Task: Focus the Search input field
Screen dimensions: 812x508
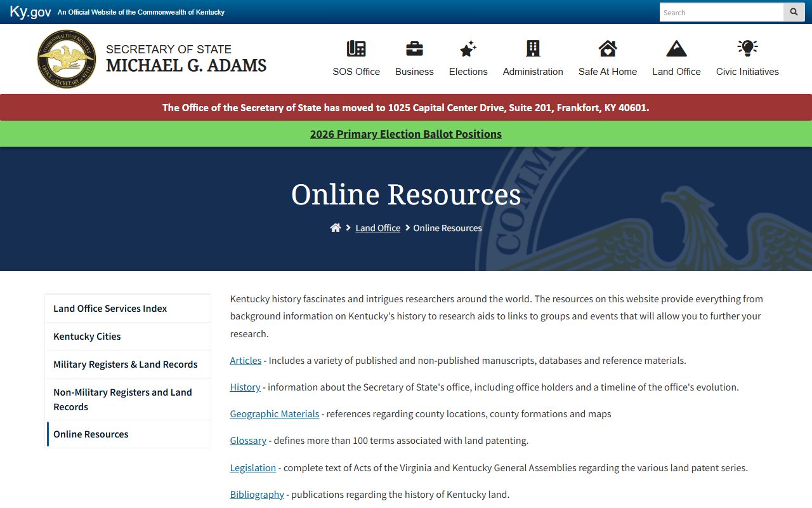Action: 722,12
